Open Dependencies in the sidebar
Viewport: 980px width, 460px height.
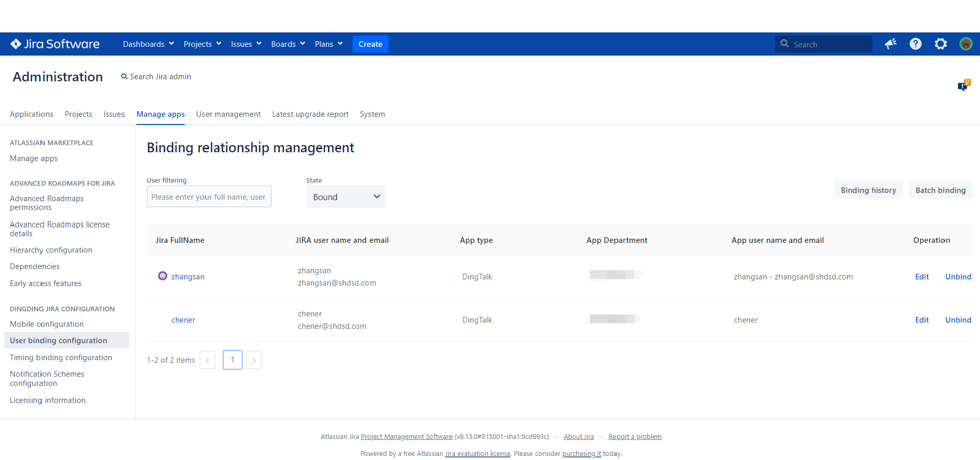click(x=34, y=267)
